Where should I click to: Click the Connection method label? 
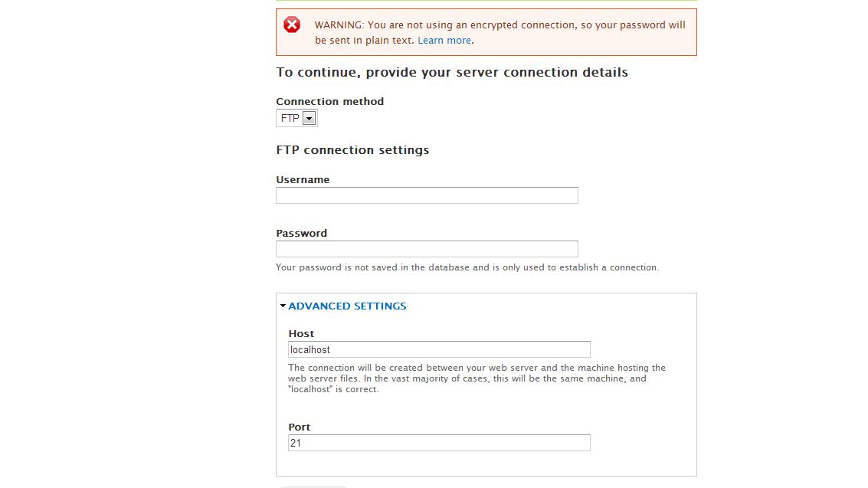(x=330, y=101)
